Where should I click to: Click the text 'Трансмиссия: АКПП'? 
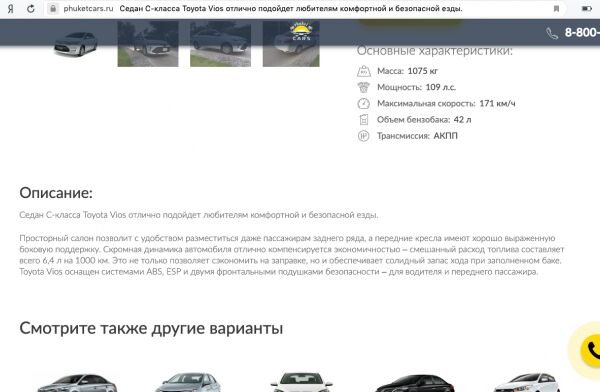pos(417,136)
